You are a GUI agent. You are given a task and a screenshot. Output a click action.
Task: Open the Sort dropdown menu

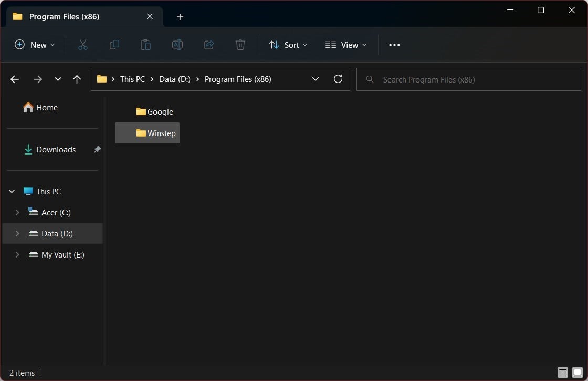tap(288, 45)
